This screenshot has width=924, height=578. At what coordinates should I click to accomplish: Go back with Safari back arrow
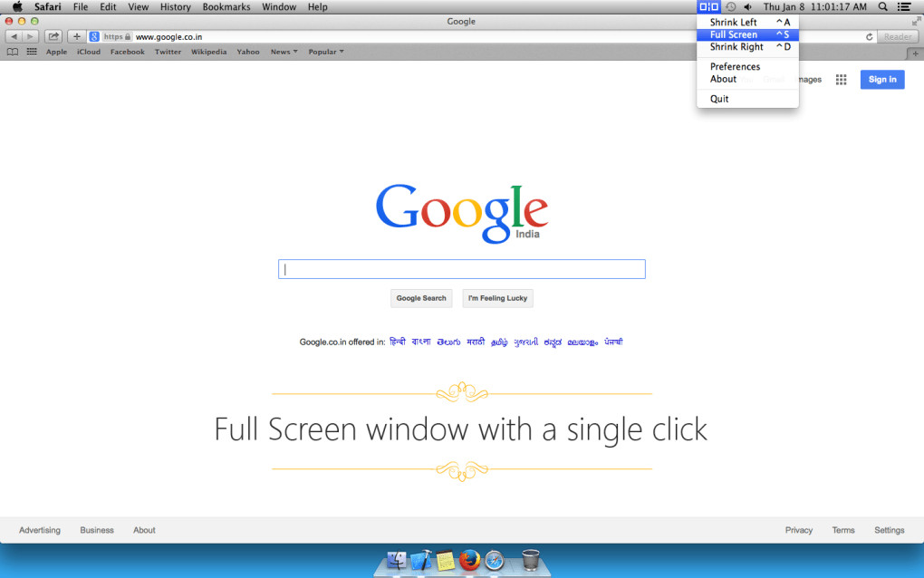(x=14, y=36)
